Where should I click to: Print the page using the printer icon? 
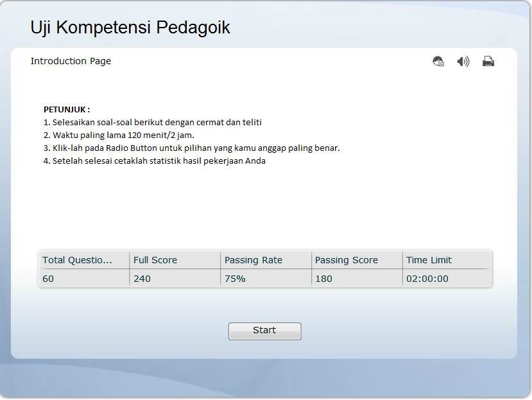click(488, 62)
